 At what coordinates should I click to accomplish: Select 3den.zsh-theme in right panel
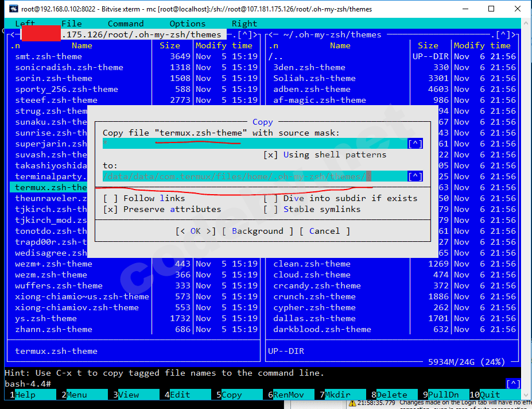pyautogui.click(x=309, y=67)
